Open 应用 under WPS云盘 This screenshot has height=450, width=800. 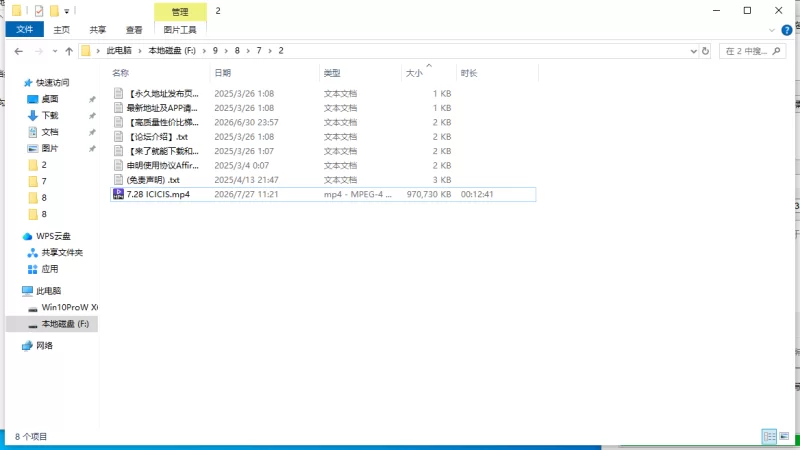(49, 269)
